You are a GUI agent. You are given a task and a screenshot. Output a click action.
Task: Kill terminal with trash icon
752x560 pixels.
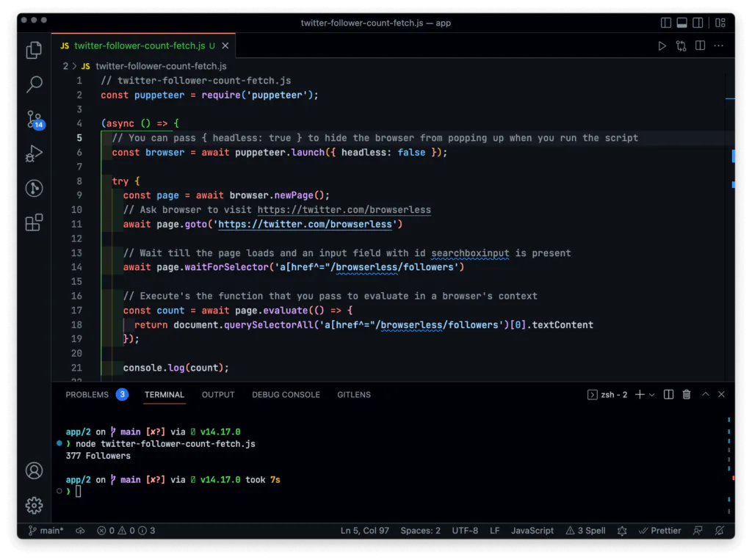687,395
